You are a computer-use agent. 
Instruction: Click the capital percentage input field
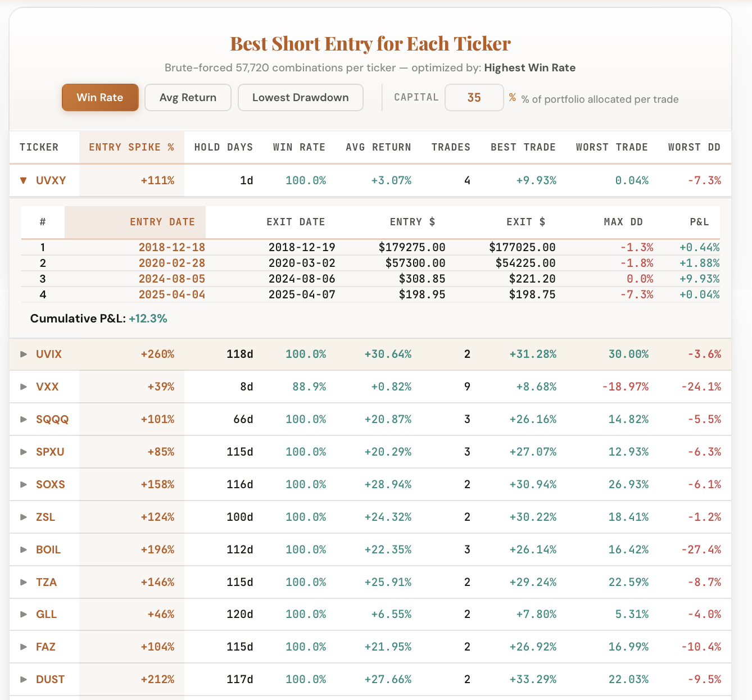click(474, 98)
